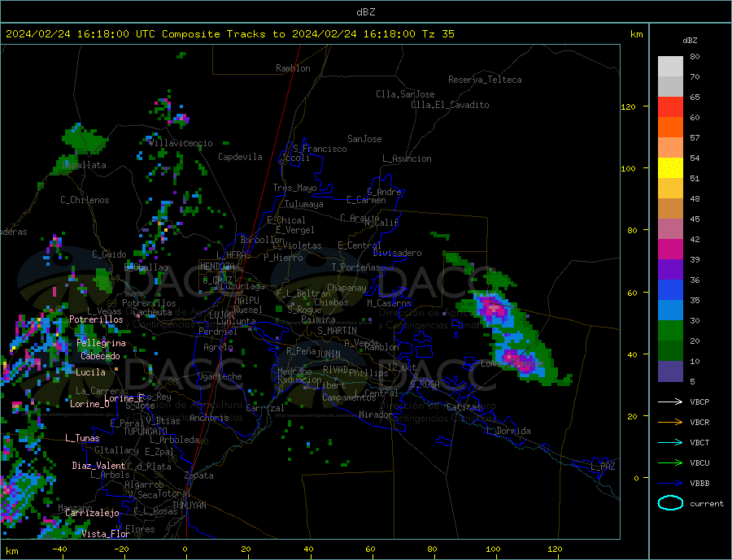Click the 'L_PAZ' place label
Image resolution: width=732 pixels, height=560 pixels.
pyautogui.click(x=603, y=467)
